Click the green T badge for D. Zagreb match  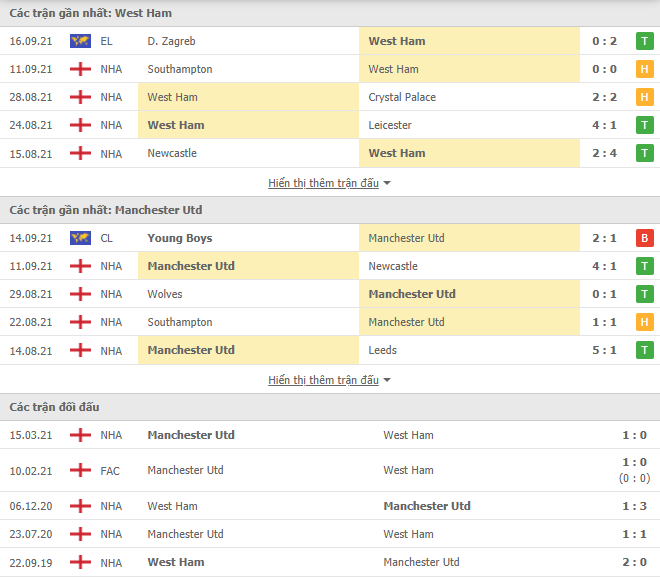pos(644,41)
